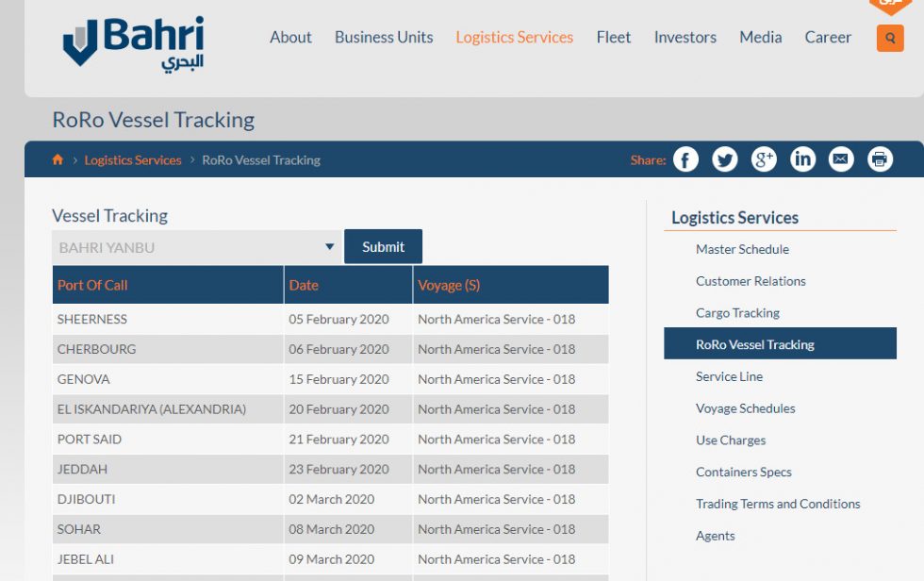Click the print icon
This screenshot has width=924, height=581.
pyautogui.click(x=880, y=159)
